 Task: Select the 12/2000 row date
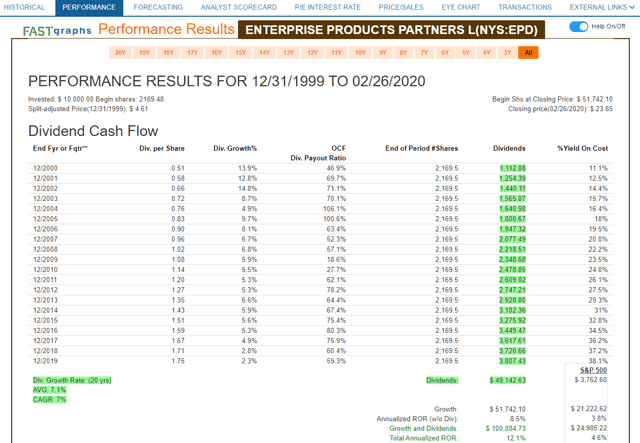click(45, 168)
